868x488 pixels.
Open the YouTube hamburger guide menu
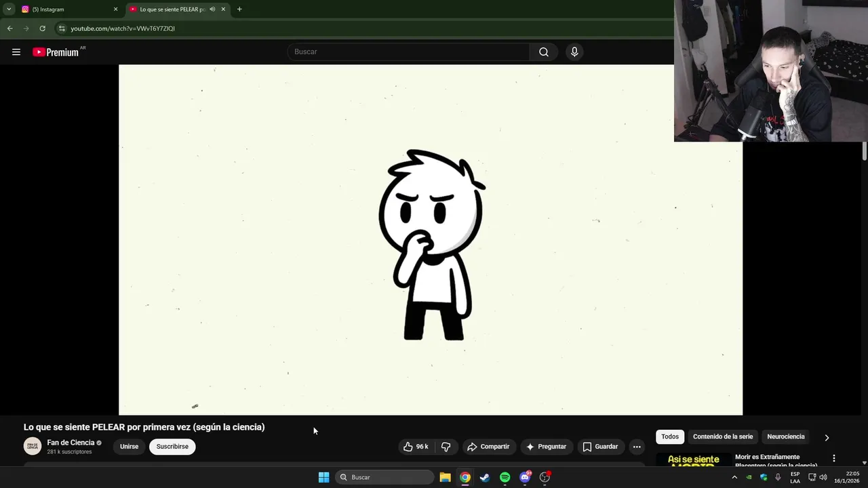click(x=16, y=52)
